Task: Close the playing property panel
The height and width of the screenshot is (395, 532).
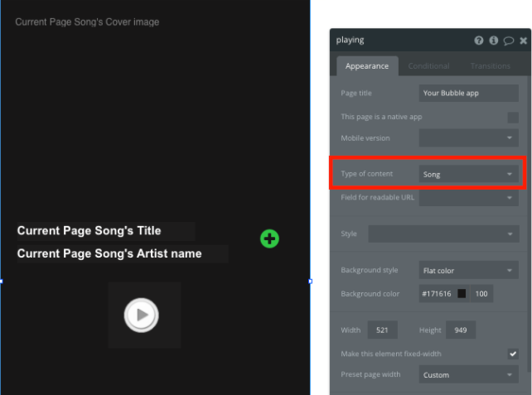Action: pos(523,41)
